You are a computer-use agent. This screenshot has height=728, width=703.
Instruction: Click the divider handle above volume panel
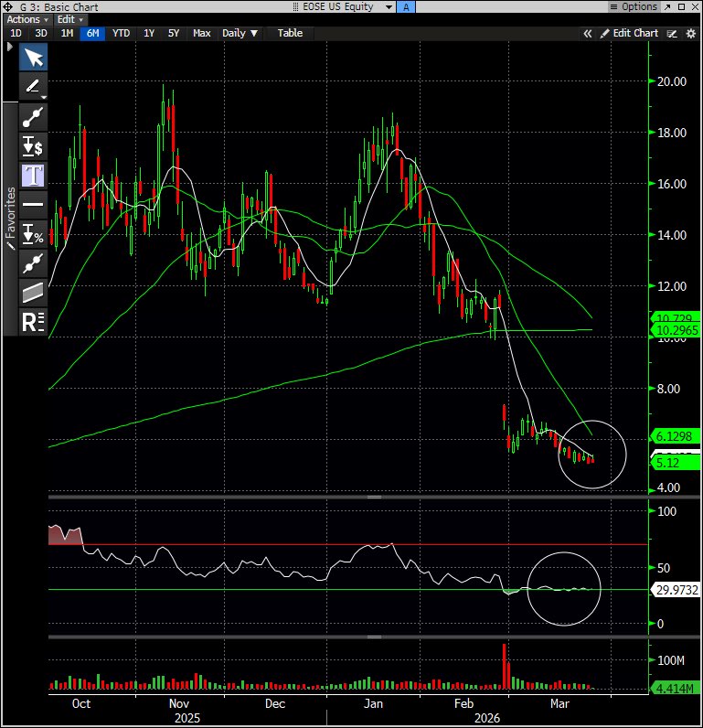pos(375,637)
